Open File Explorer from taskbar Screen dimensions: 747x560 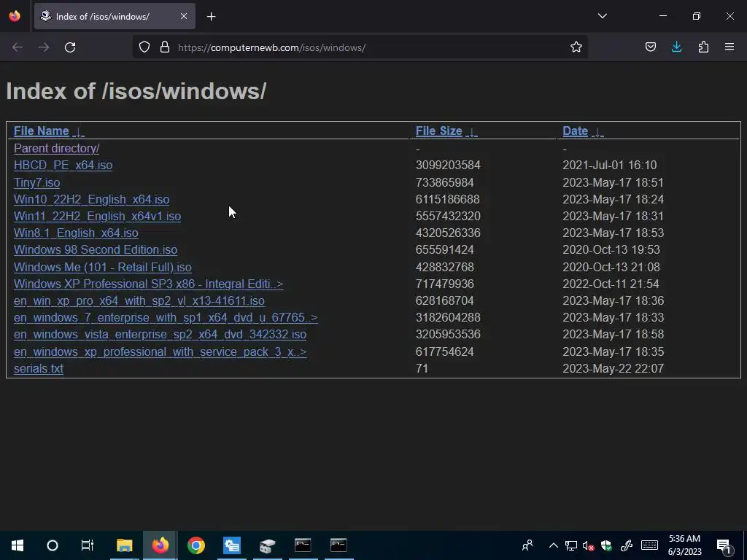pos(124,545)
